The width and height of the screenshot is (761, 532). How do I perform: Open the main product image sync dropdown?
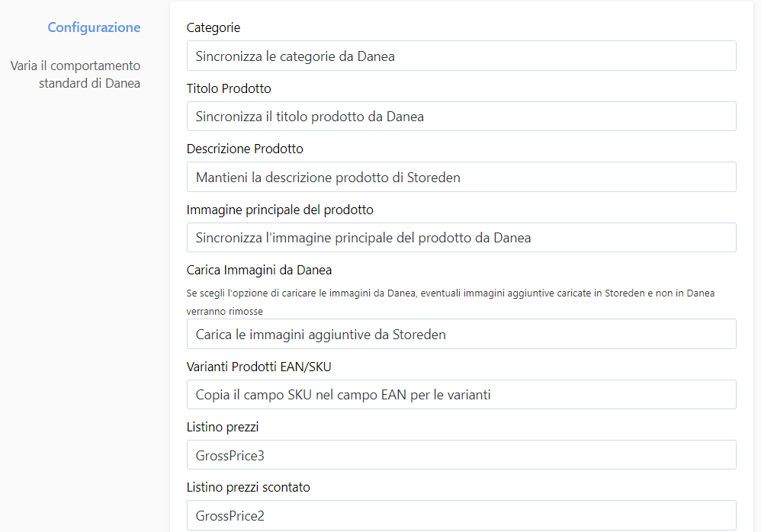click(461, 238)
